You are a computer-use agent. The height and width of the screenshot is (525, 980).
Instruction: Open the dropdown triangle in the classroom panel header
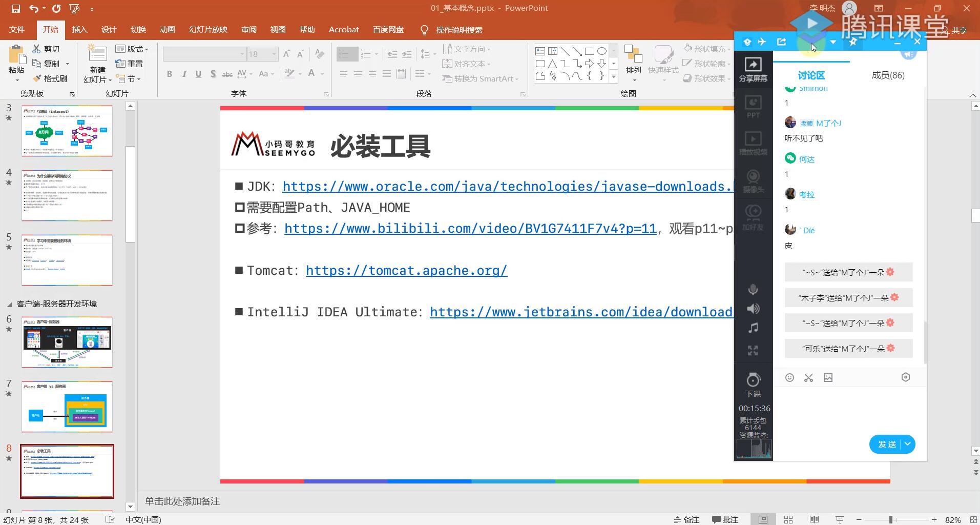point(833,42)
